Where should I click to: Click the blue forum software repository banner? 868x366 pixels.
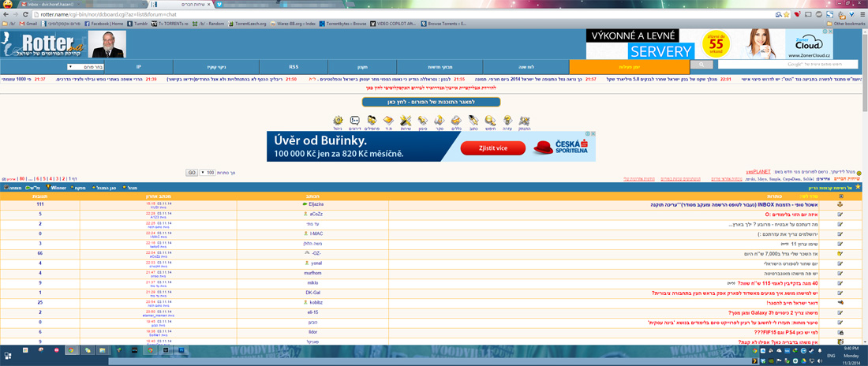(434, 102)
